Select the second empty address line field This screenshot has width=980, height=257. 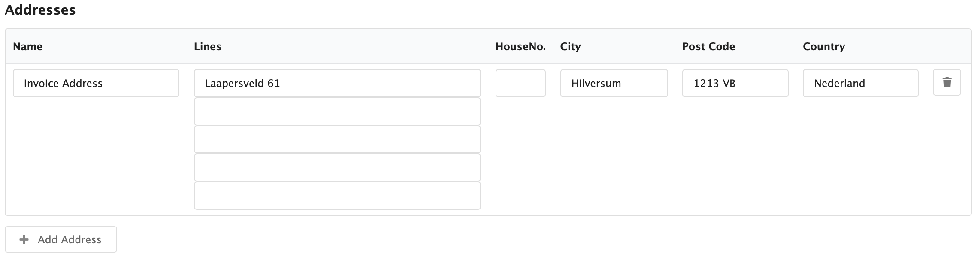[337, 111]
